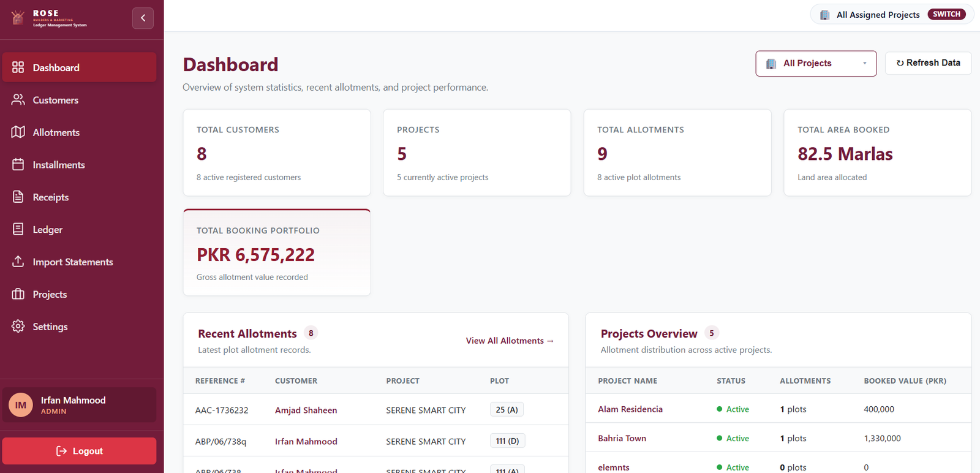This screenshot has width=980, height=473.
Task: Click the Settings gear icon
Action: point(18,327)
